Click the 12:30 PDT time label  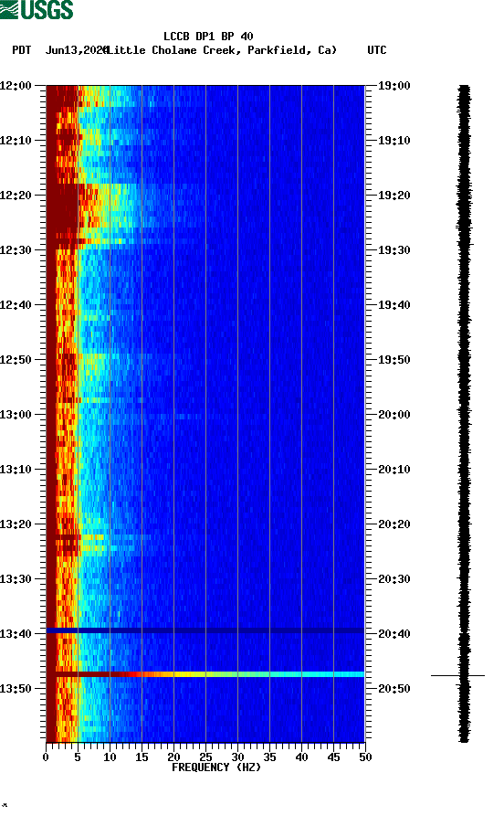(16, 250)
